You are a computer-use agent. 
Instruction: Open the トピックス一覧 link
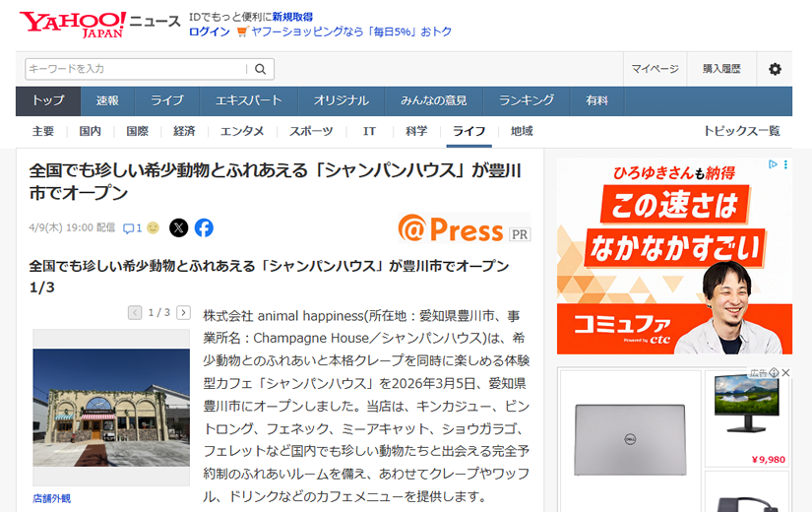740,131
